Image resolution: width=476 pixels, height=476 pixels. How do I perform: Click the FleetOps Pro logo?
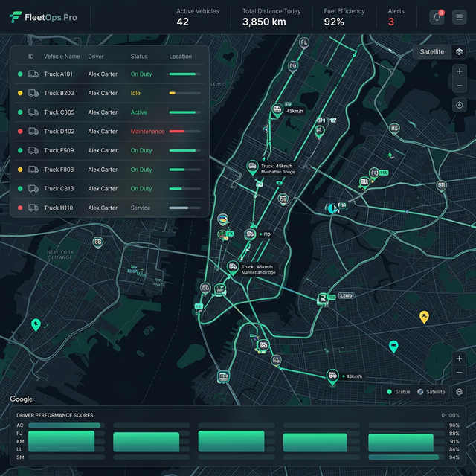tap(43, 17)
